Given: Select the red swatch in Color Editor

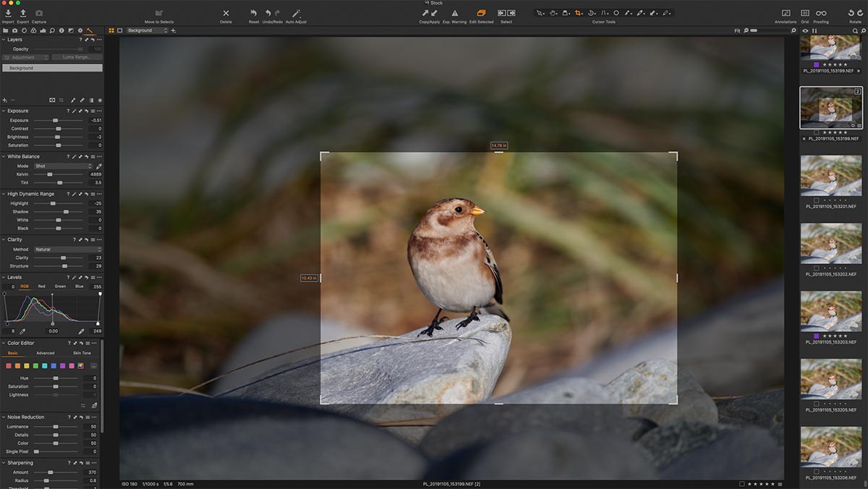Looking at the screenshot, I should [9, 366].
